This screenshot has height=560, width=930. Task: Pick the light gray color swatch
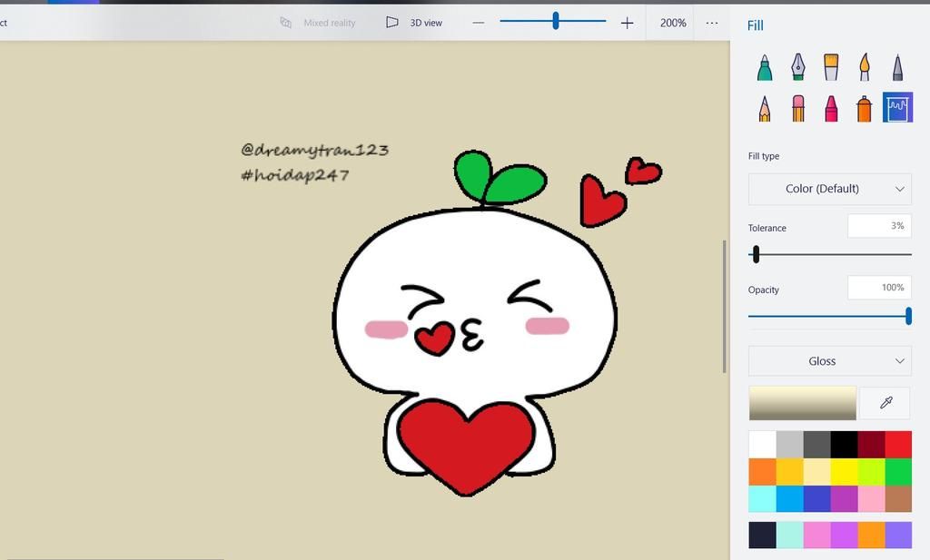click(789, 445)
